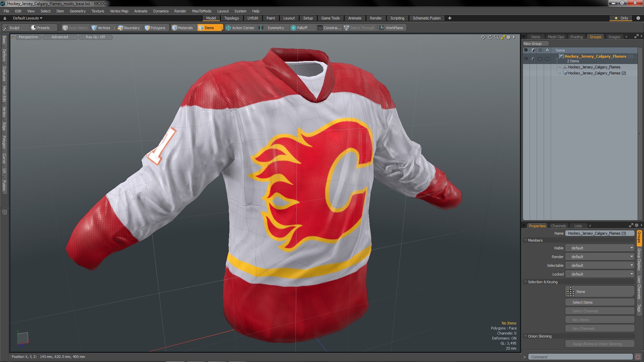Click the viewport pan/move icon
The image size is (644, 362).
[x=483, y=37]
